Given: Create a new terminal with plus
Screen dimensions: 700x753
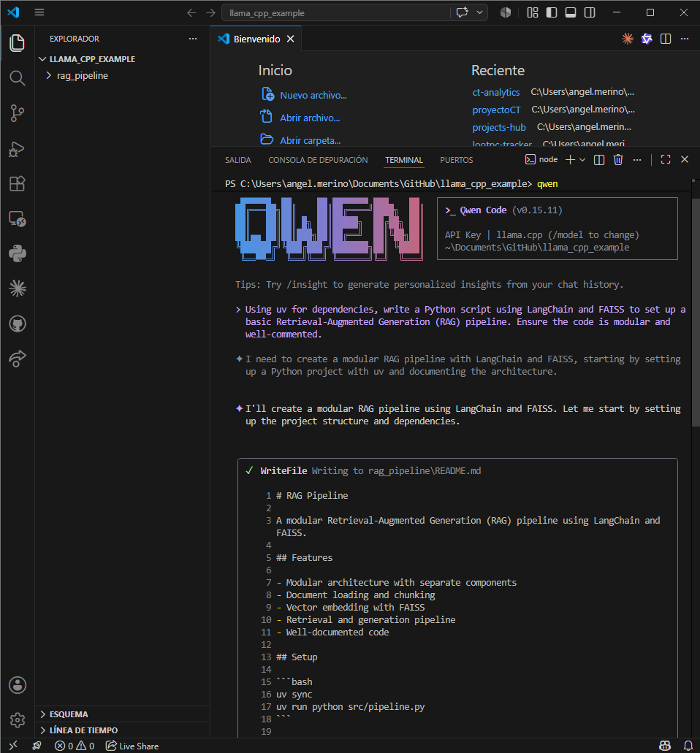Looking at the screenshot, I should point(570,160).
